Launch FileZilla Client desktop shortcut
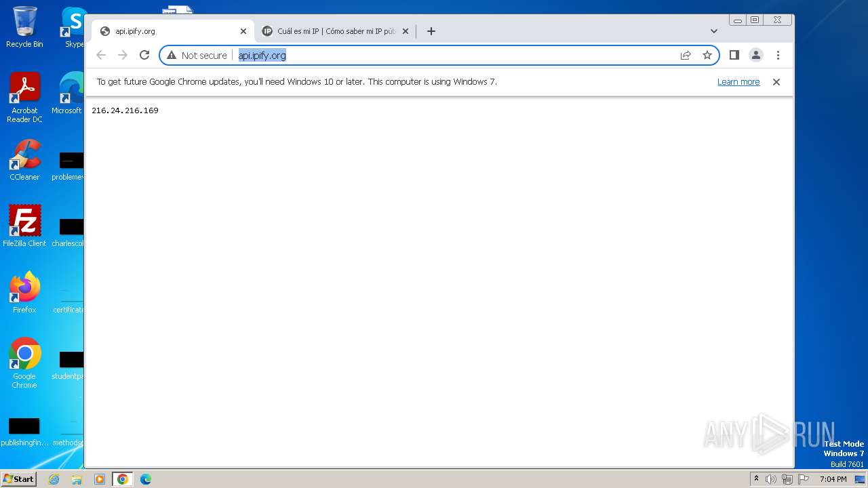The width and height of the screenshot is (868, 488). point(24,226)
